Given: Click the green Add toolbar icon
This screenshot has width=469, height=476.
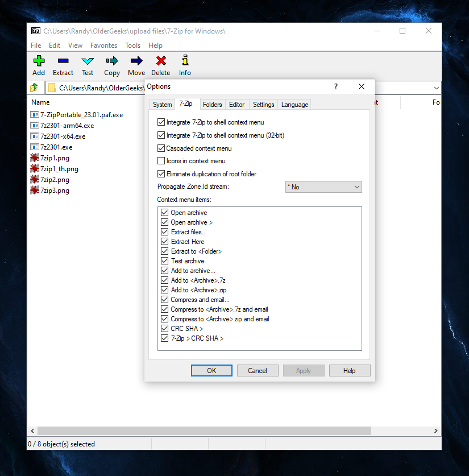Looking at the screenshot, I should coord(39,61).
